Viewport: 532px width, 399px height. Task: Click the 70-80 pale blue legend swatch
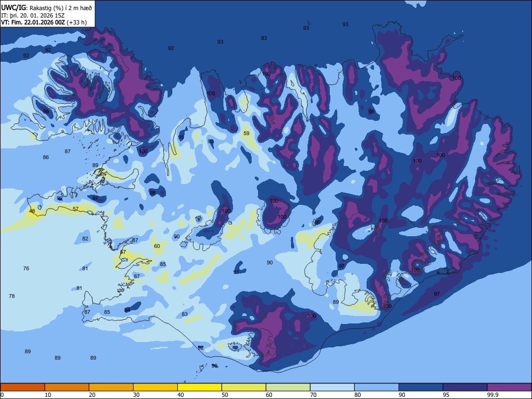pyautogui.click(x=332, y=387)
